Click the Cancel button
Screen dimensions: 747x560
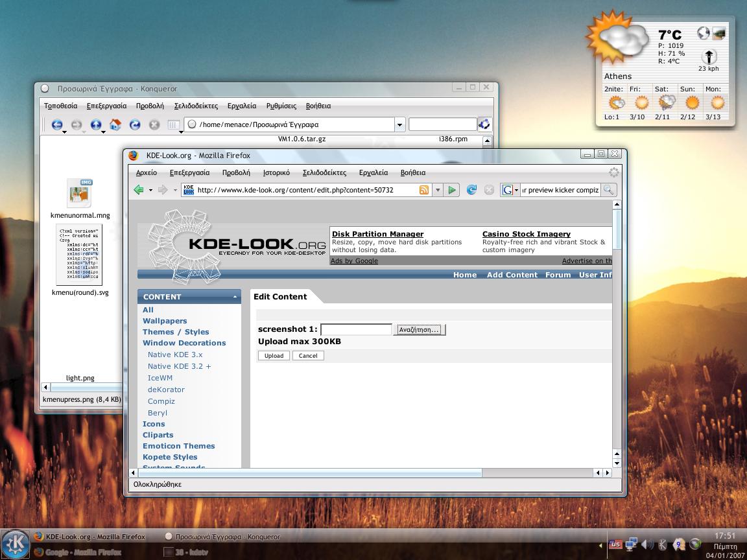[308, 356]
